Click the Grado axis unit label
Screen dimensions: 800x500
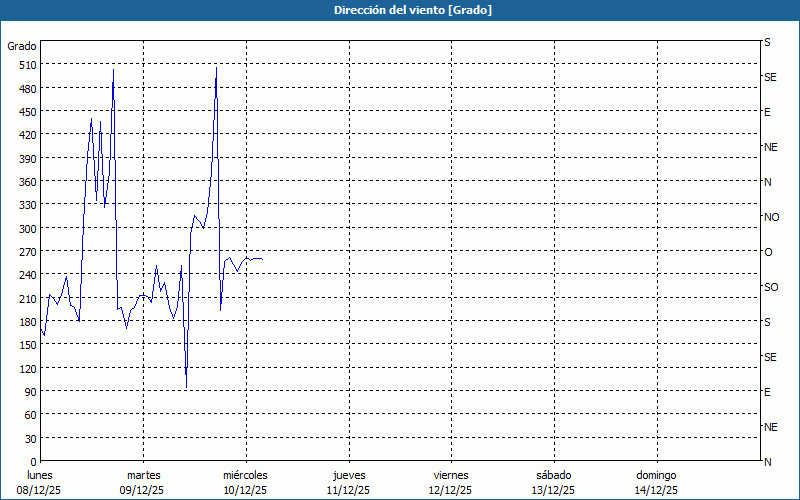tap(21, 46)
